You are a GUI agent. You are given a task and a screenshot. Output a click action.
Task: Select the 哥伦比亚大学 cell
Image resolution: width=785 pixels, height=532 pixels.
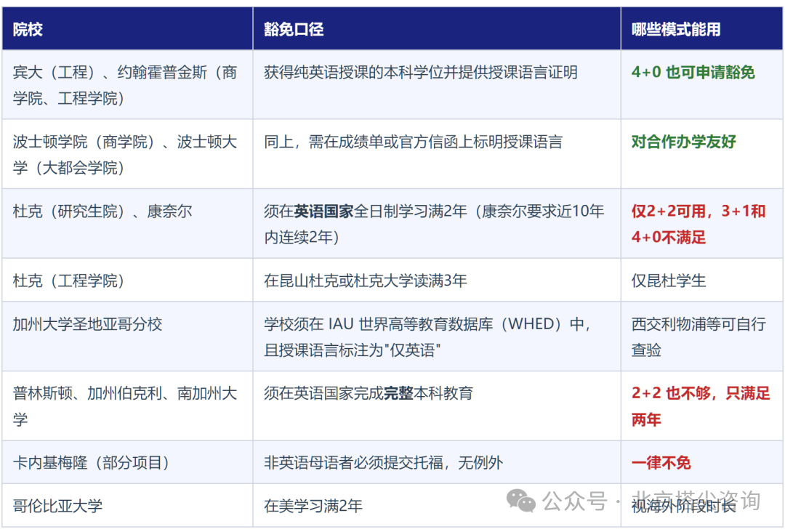pyautogui.click(x=127, y=506)
